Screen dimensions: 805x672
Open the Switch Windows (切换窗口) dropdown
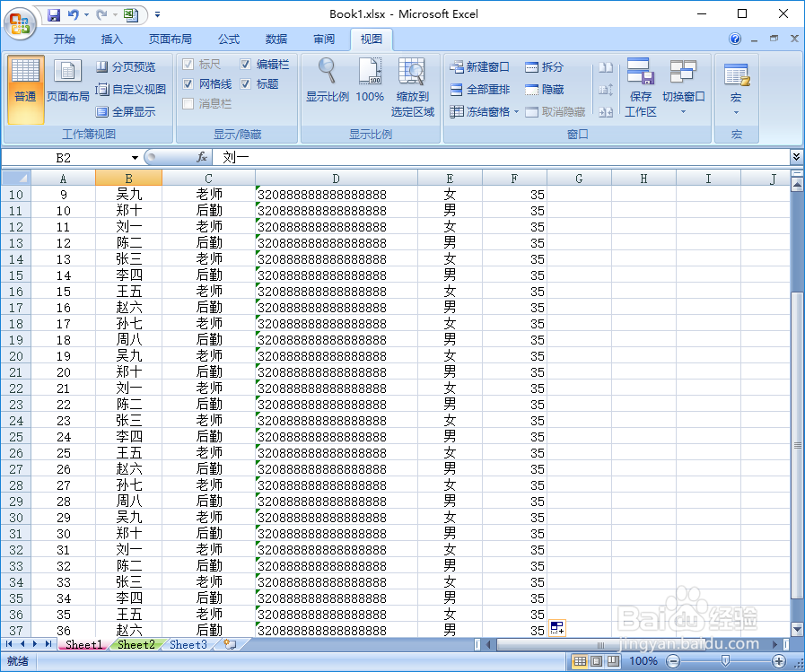click(x=683, y=88)
